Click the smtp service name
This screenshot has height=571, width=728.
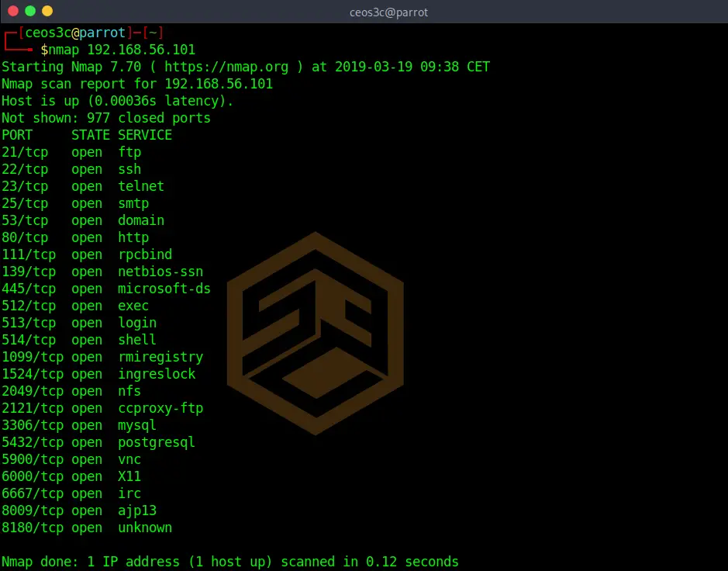(x=133, y=203)
